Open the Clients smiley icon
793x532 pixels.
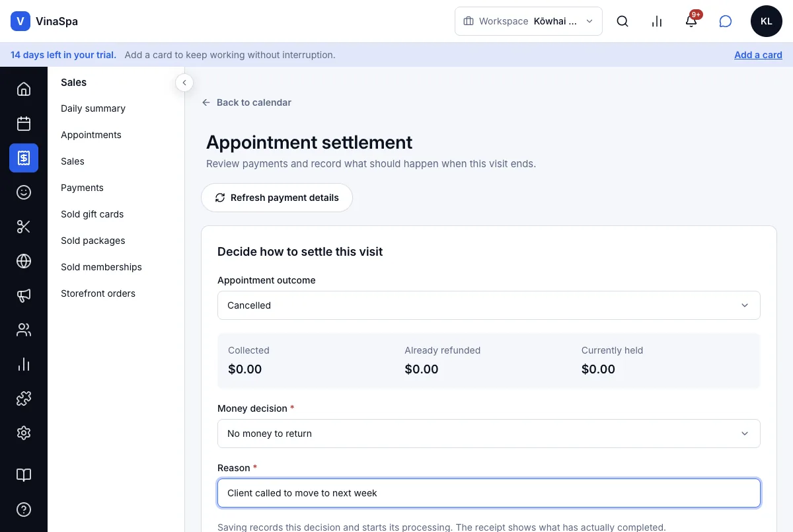(x=24, y=192)
